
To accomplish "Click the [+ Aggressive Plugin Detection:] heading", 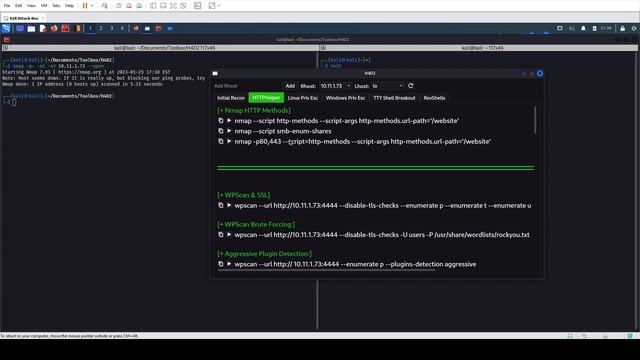I will click(264, 254).
